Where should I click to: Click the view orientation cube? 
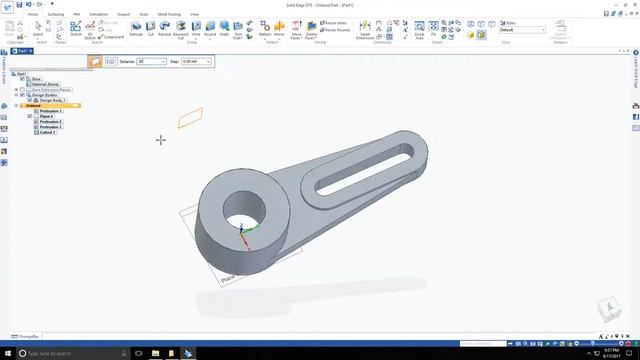coord(609,309)
